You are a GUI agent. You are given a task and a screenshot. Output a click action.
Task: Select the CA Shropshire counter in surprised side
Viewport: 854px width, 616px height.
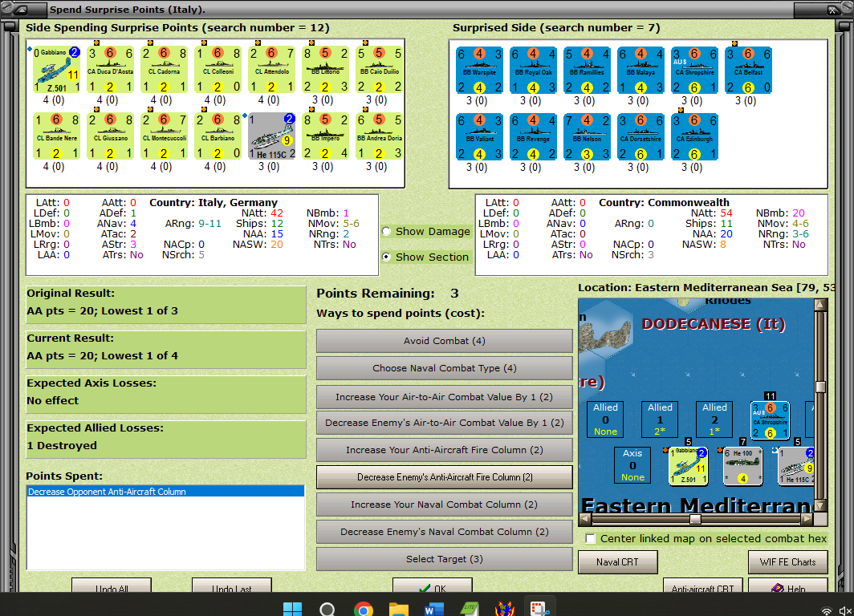click(x=694, y=71)
